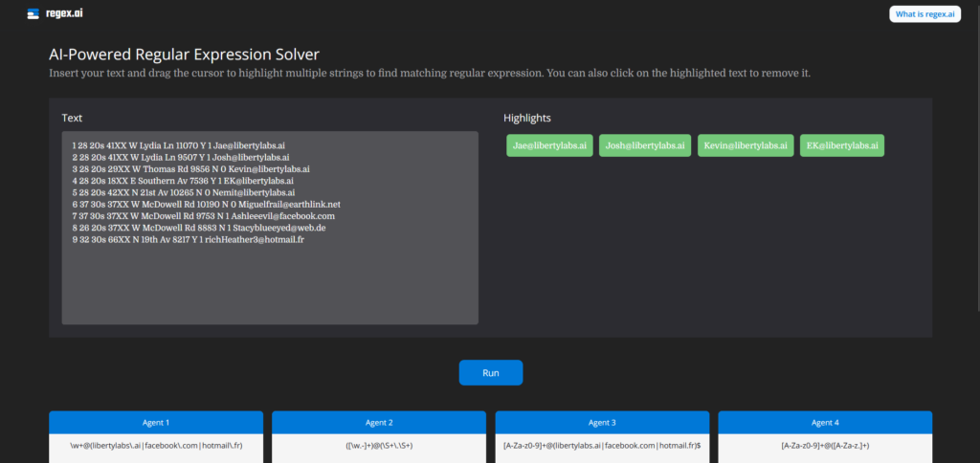Image resolution: width=980 pixels, height=463 pixels.
Task: Select the Agent 3 header
Action: pyautogui.click(x=602, y=422)
